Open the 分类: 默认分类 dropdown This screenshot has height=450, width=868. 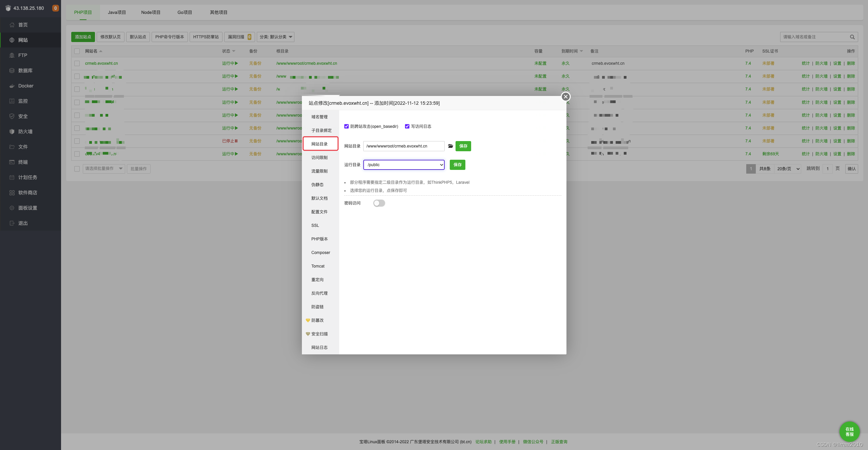275,37
